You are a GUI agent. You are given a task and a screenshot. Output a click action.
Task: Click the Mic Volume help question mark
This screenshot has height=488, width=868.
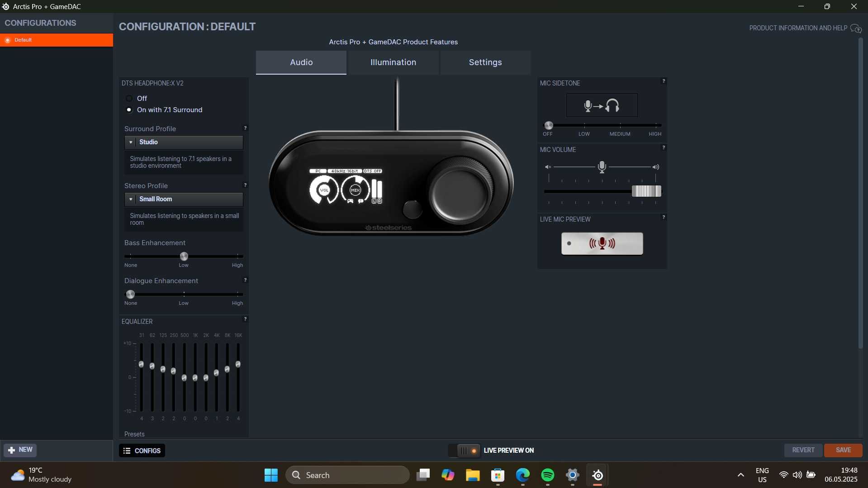coord(664,147)
